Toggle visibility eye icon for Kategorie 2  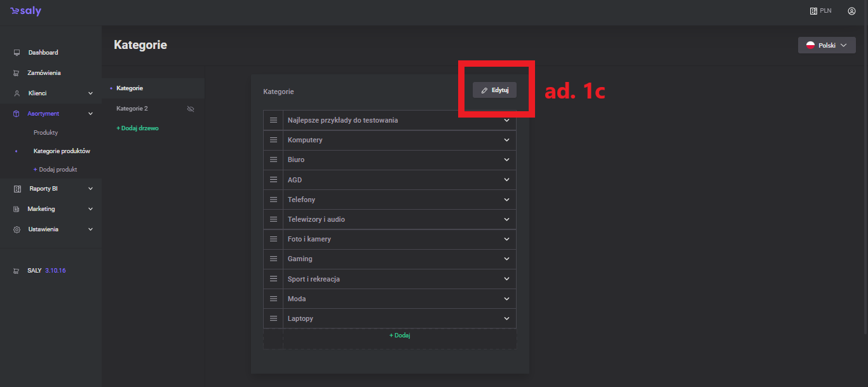click(x=190, y=109)
